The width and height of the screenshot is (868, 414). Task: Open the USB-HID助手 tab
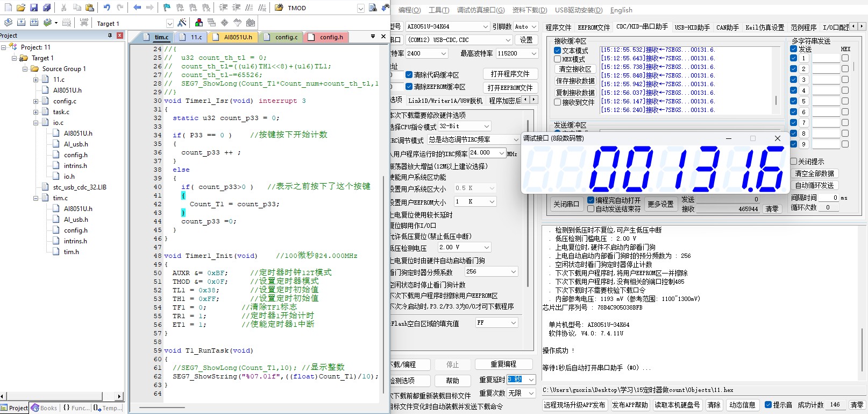[x=692, y=27]
